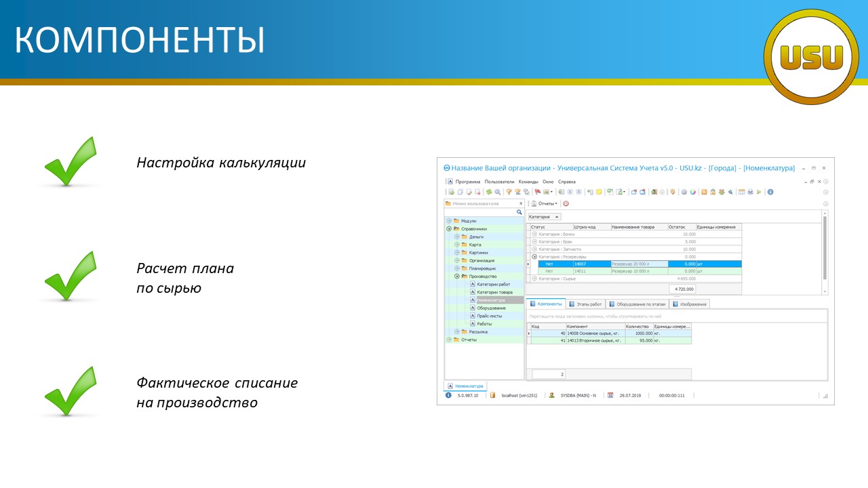Switch to the Изображения tab
Screen dimensions: 868x488
click(690, 304)
